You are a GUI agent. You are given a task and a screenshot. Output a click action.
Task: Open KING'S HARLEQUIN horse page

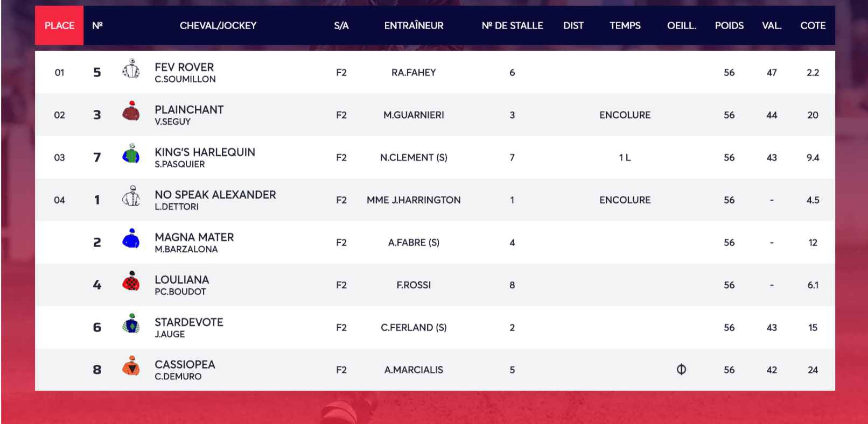click(205, 152)
